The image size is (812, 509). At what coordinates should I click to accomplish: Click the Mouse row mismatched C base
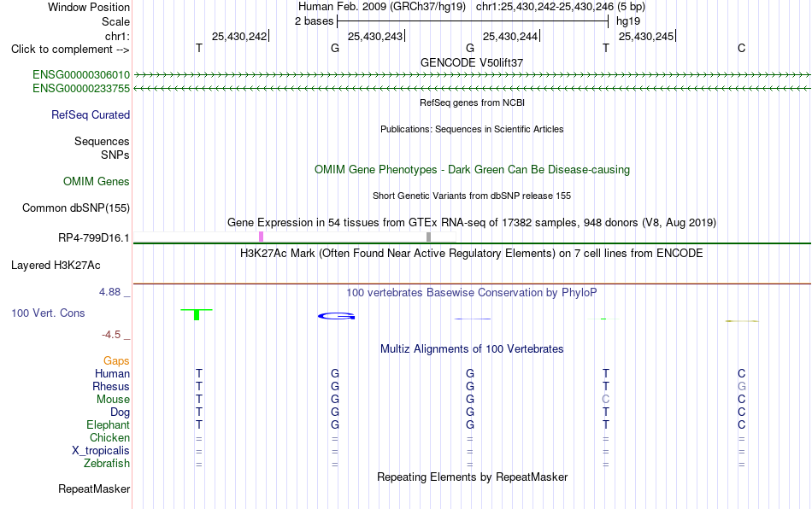[x=606, y=400]
